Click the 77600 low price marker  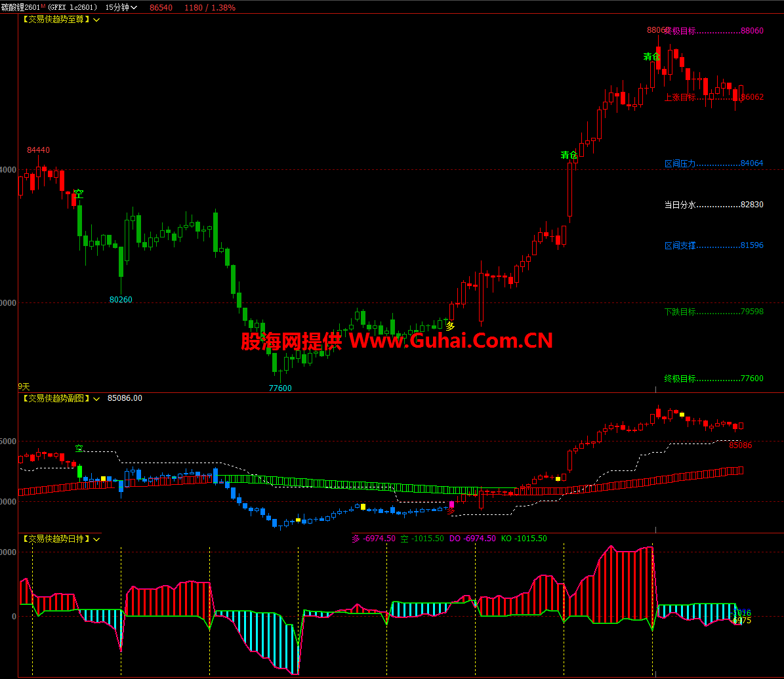pyautogui.click(x=280, y=388)
